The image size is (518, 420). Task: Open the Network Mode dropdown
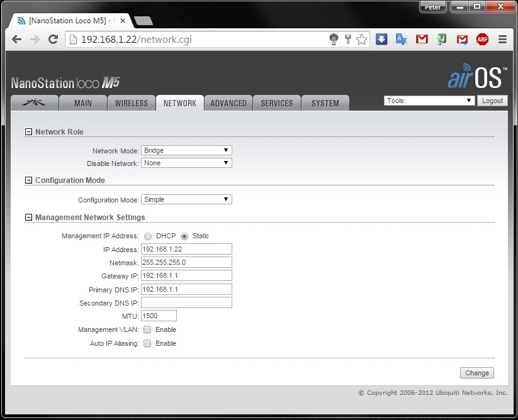pyautogui.click(x=186, y=150)
